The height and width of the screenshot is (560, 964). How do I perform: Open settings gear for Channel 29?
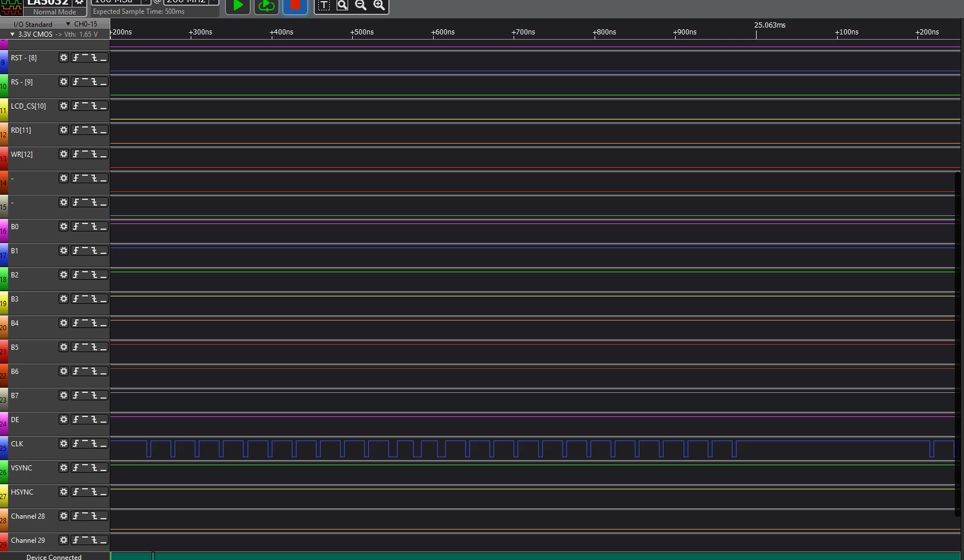click(64, 540)
